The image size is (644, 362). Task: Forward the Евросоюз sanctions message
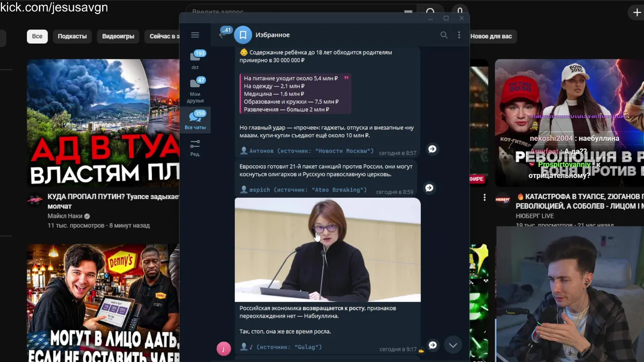click(429, 188)
